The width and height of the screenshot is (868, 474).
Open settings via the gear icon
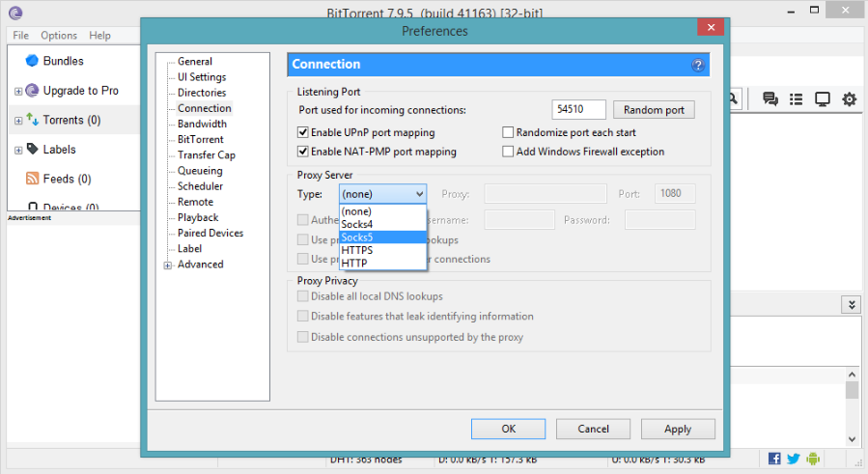[849, 98]
